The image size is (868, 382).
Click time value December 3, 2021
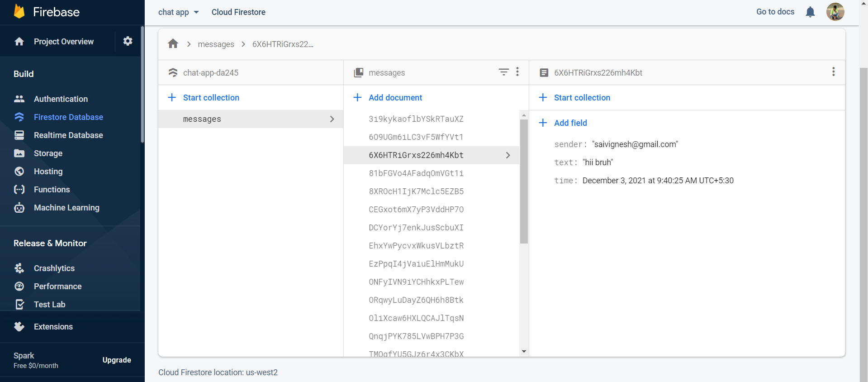click(x=658, y=181)
